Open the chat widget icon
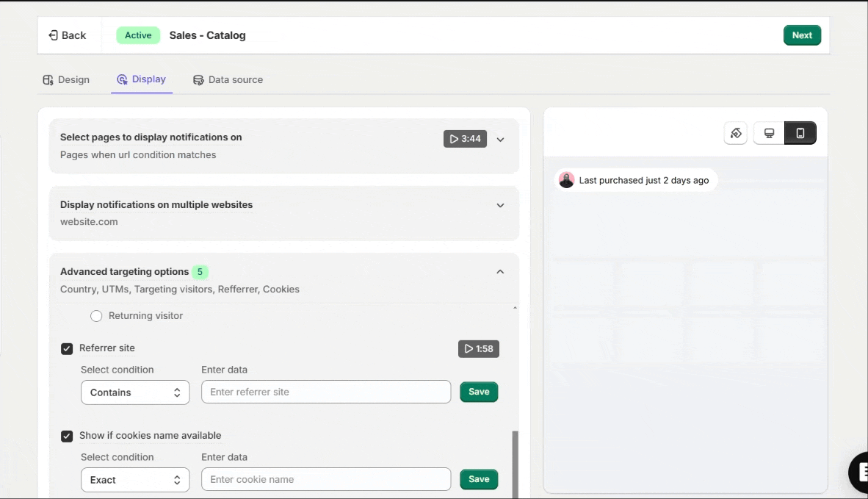 859,471
